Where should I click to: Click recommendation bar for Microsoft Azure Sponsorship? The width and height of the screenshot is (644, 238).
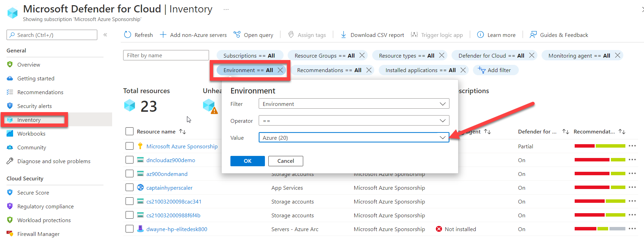click(x=600, y=146)
